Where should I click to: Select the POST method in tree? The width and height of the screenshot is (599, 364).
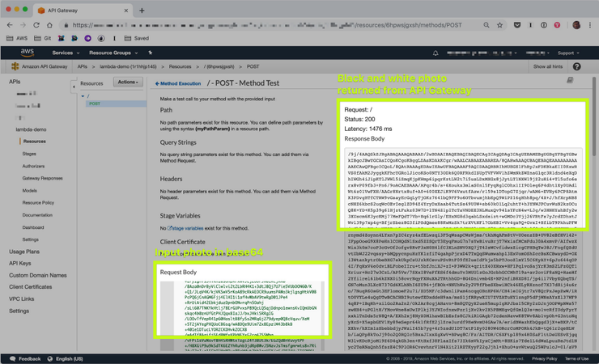tap(95, 104)
